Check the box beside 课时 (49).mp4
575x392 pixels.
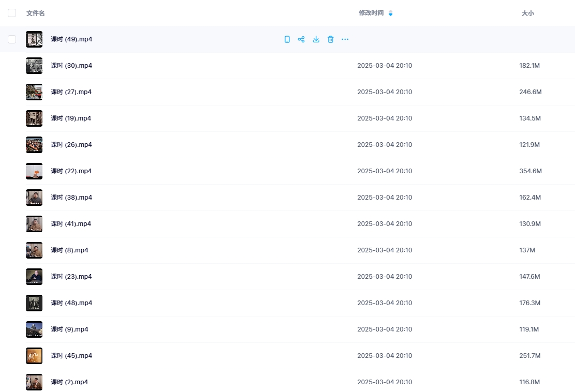pos(12,39)
